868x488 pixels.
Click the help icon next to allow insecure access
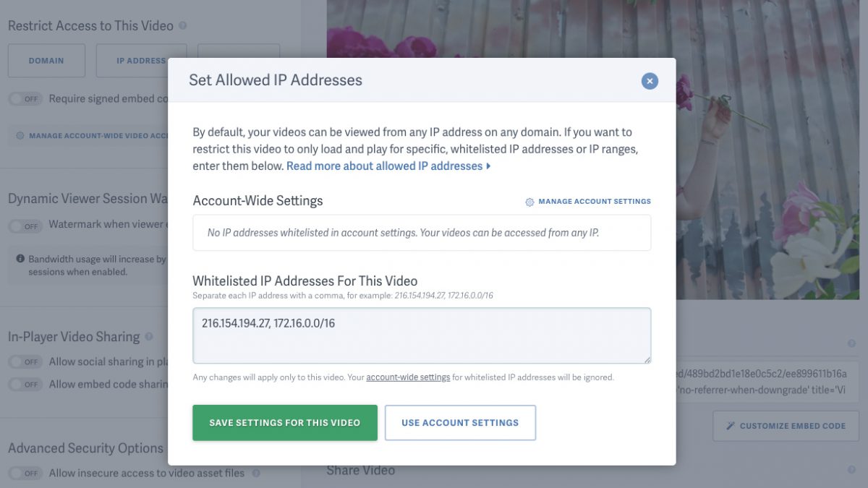coord(257,473)
